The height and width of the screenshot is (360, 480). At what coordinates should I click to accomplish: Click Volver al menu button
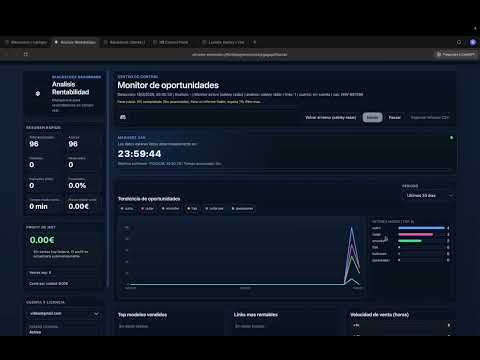331,117
